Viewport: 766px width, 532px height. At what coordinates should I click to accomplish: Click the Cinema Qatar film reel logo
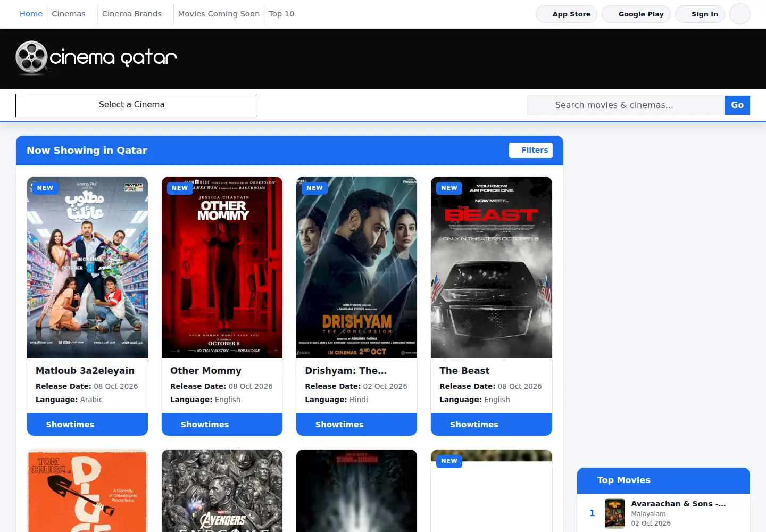pyautogui.click(x=96, y=57)
